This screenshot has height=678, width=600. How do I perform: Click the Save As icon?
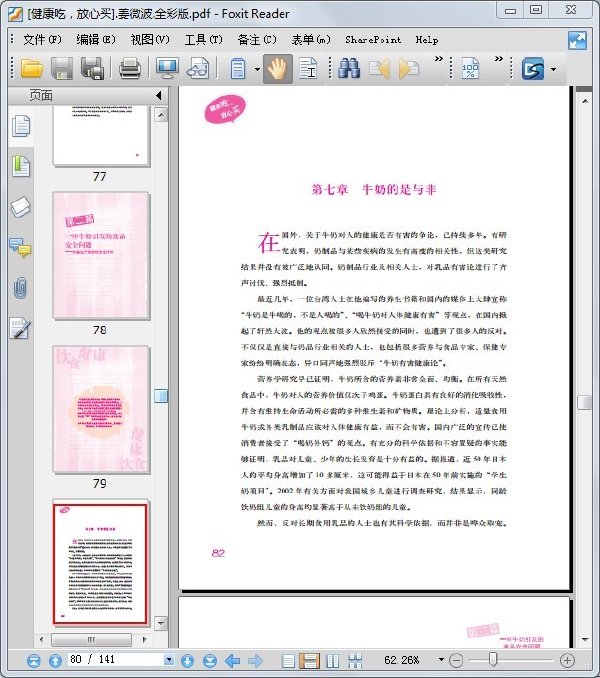pyautogui.click(x=92, y=69)
